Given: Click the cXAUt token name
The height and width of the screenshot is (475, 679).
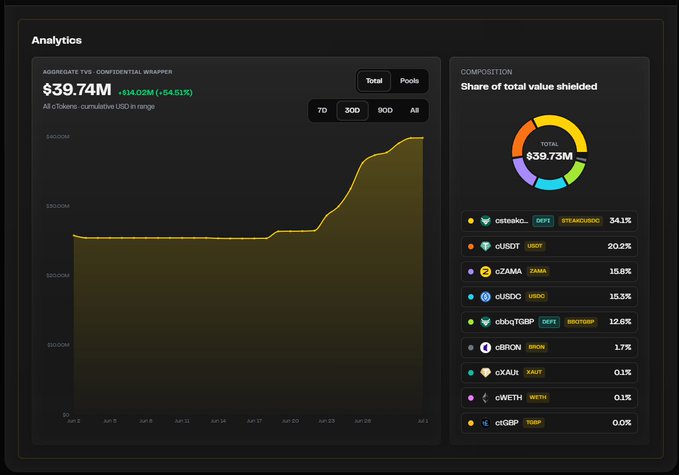Looking at the screenshot, I should [507, 372].
